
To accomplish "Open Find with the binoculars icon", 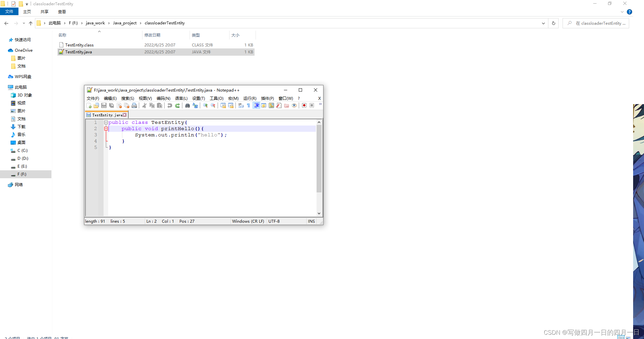I will click(x=187, y=105).
